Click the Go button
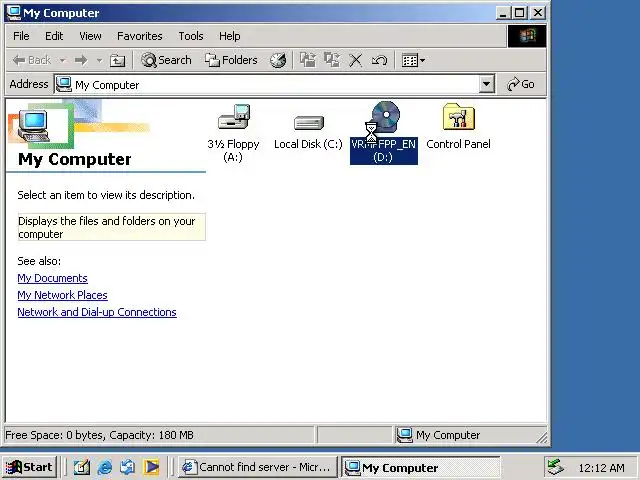 pos(521,84)
